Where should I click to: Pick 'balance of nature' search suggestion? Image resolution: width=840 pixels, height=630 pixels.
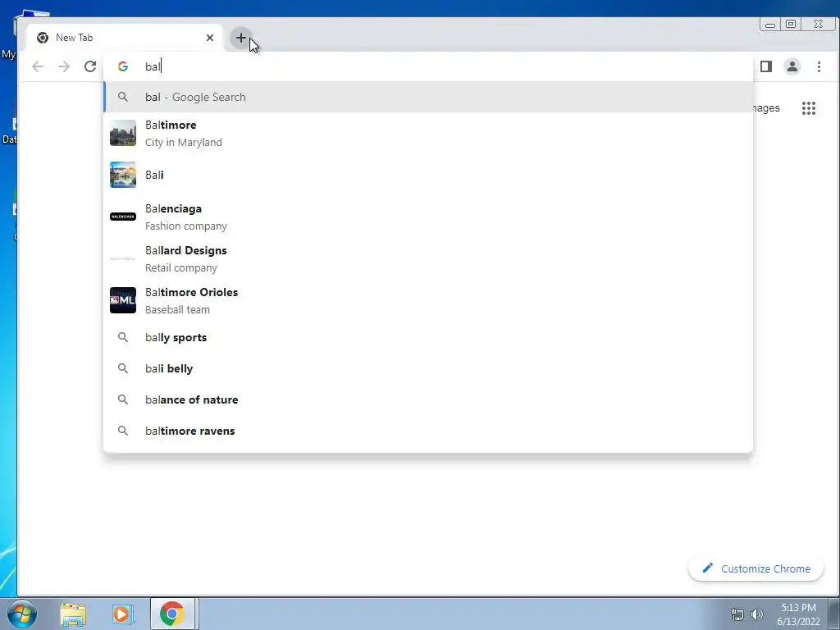click(x=428, y=399)
